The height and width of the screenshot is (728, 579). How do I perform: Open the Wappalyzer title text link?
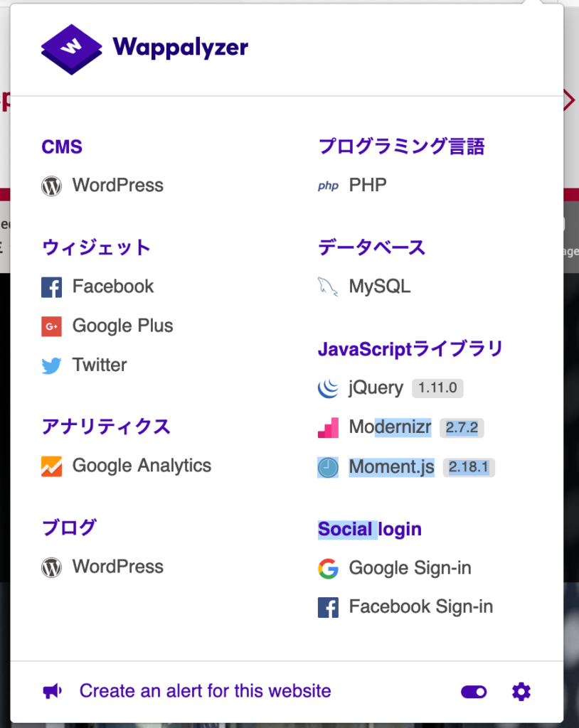tap(180, 48)
